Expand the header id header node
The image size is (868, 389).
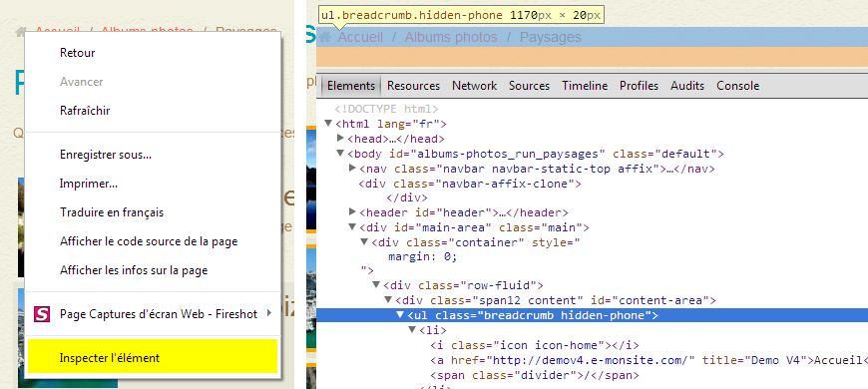352,211
